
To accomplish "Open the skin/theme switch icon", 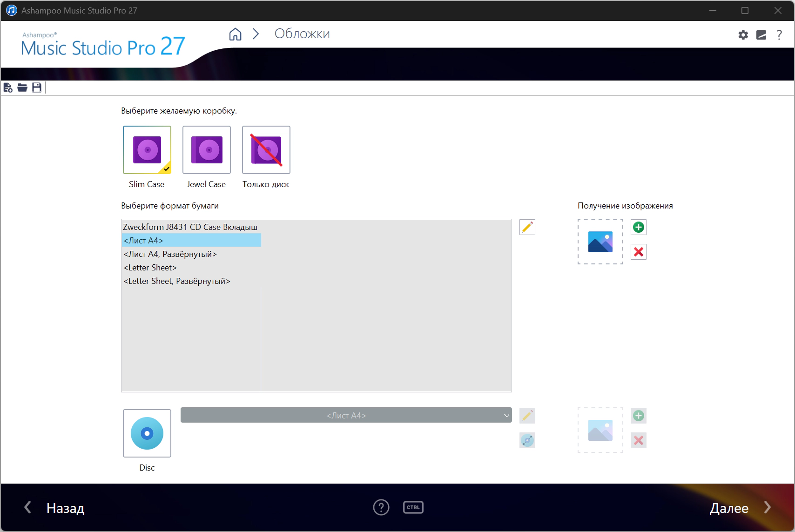I will pyautogui.click(x=761, y=35).
